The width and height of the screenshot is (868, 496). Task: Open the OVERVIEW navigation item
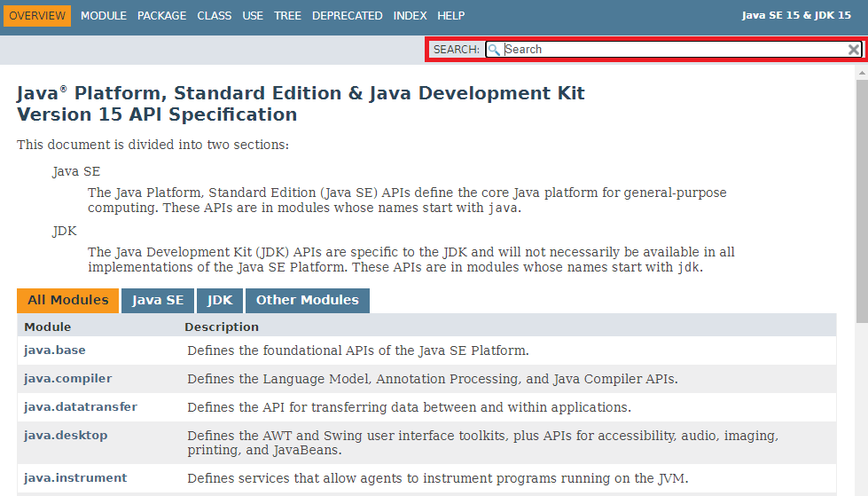(x=37, y=15)
